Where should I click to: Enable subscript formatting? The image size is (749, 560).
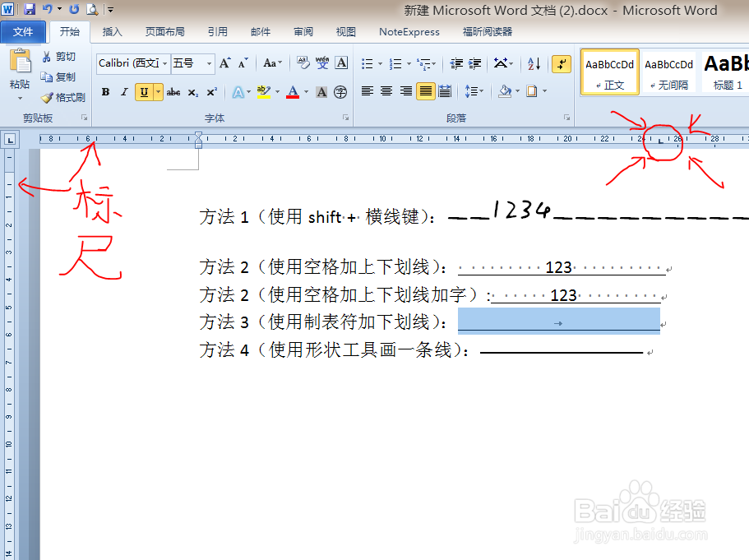coord(192,92)
